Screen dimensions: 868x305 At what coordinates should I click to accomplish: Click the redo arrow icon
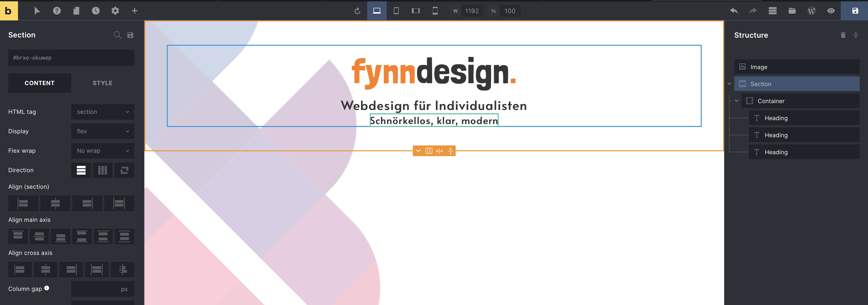753,11
